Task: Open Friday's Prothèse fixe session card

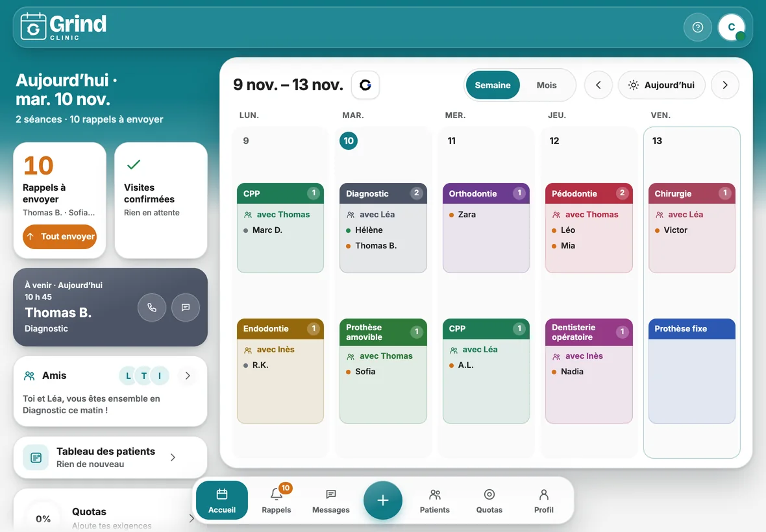Action: tap(692, 371)
